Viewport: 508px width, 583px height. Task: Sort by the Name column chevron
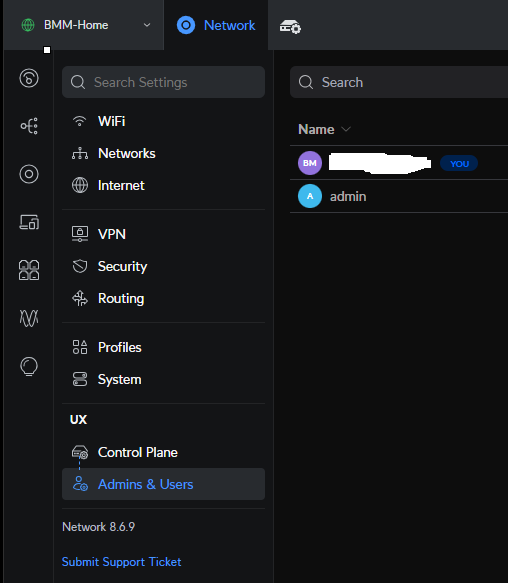[346, 129]
